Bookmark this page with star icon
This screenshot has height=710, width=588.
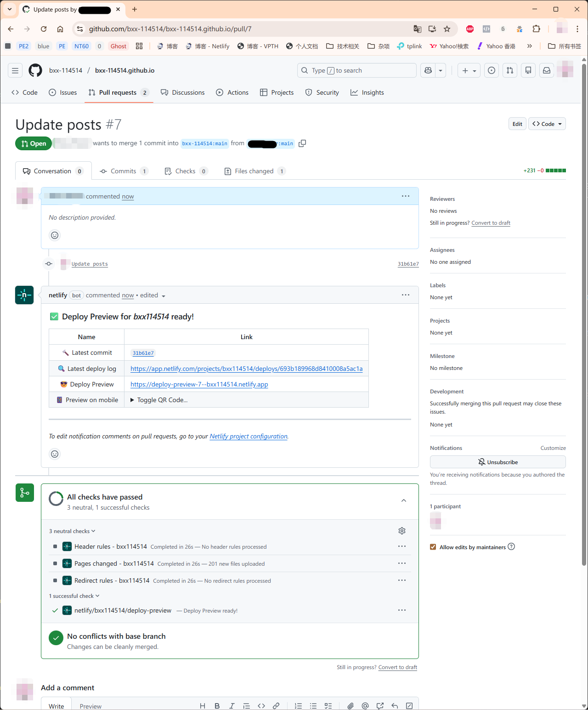tap(447, 29)
